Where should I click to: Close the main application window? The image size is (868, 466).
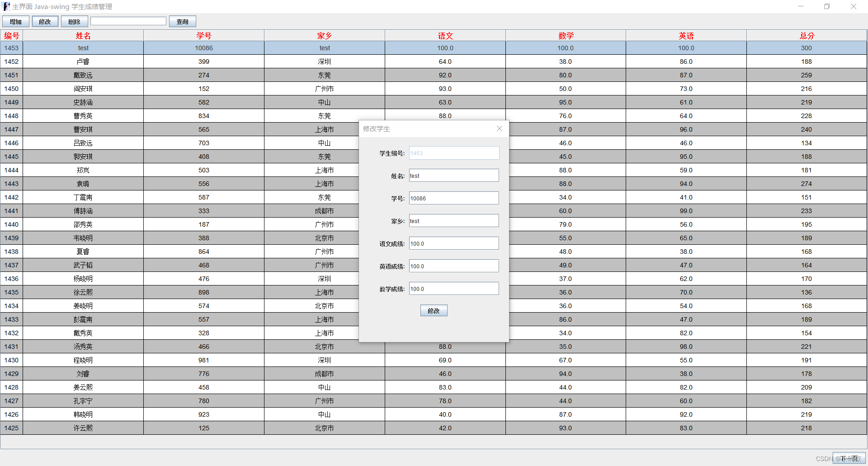coord(854,6)
